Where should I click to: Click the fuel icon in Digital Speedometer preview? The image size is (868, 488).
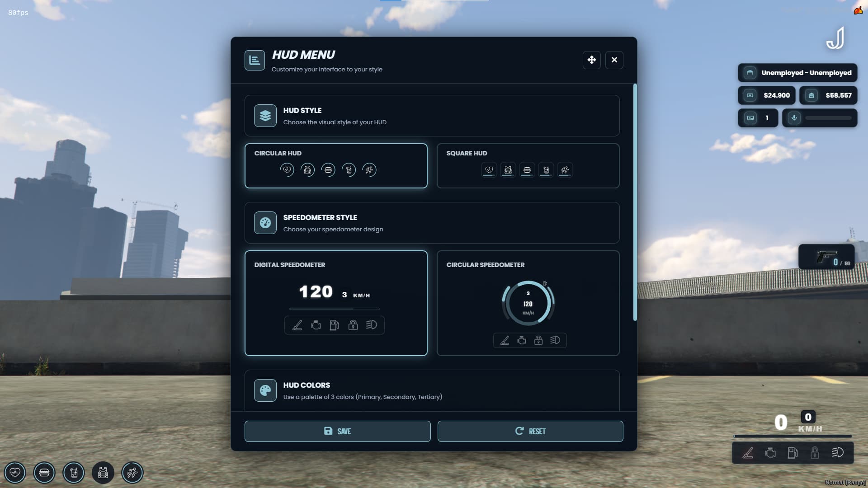tap(335, 325)
